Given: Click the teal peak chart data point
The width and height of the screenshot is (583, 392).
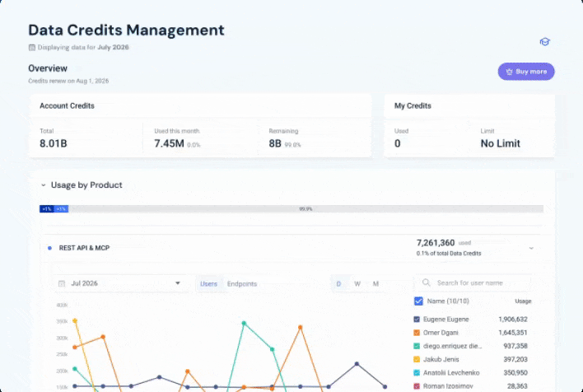Looking at the screenshot, I should (244, 323).
